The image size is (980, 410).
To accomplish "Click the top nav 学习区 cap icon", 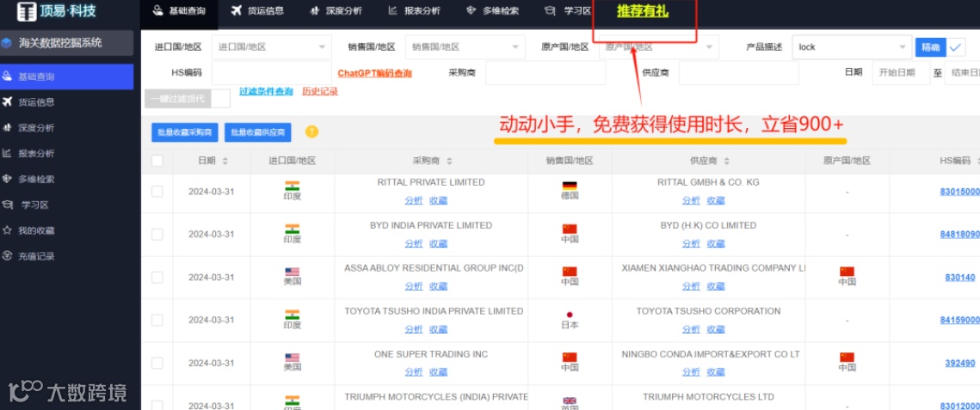I will [550, 10].
